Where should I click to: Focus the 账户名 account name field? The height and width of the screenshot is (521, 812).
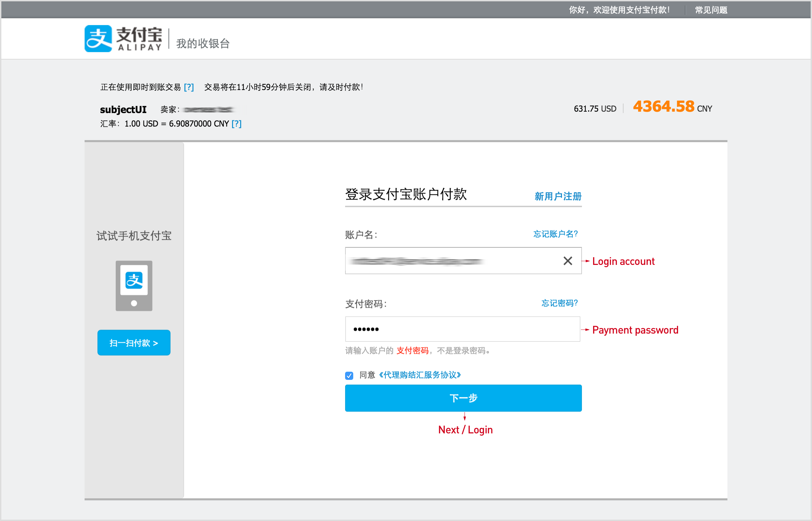450,261
